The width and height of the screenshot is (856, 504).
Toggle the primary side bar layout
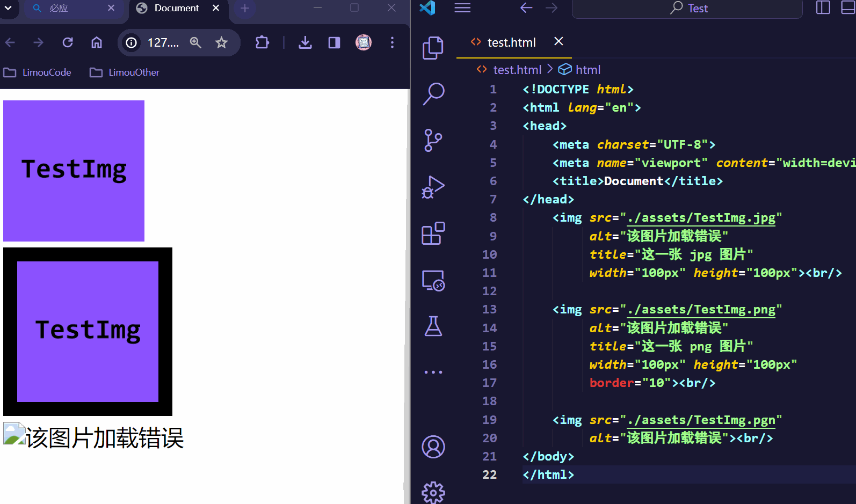coord(823,8)
